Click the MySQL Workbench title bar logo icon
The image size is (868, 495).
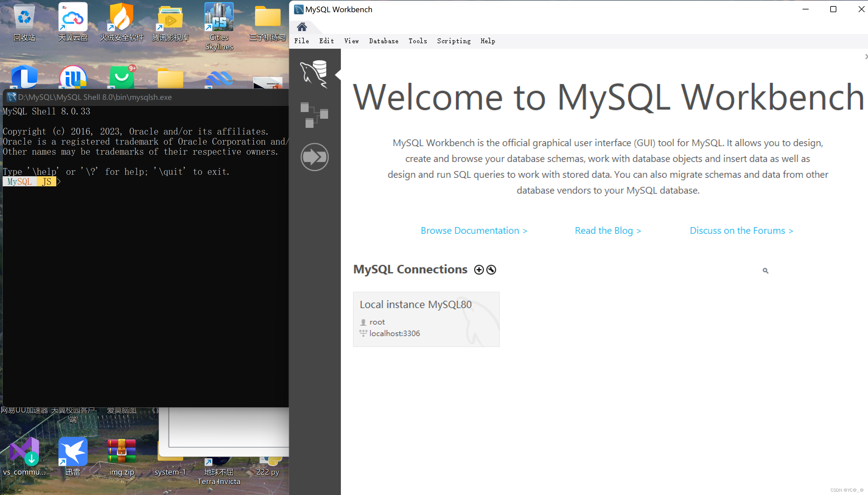(298, 9)
